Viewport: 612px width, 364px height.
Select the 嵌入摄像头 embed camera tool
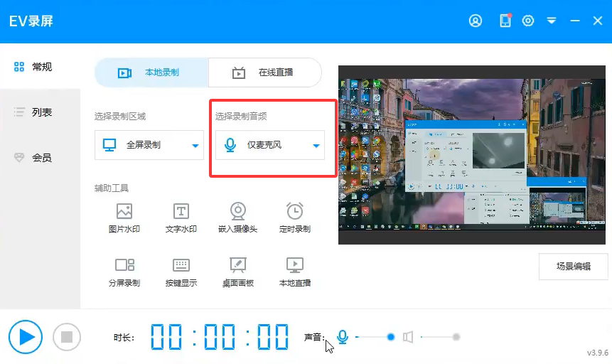coord(237,218)
